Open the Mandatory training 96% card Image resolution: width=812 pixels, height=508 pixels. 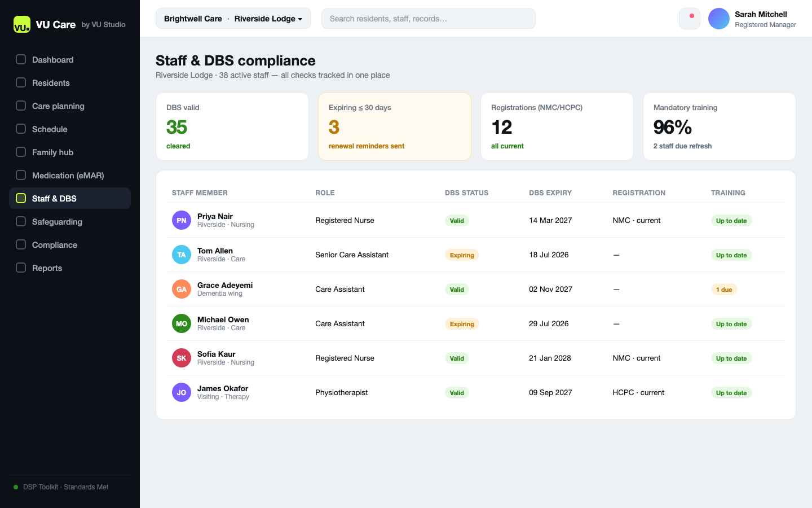pyautogui.click(x=720, y=126)
